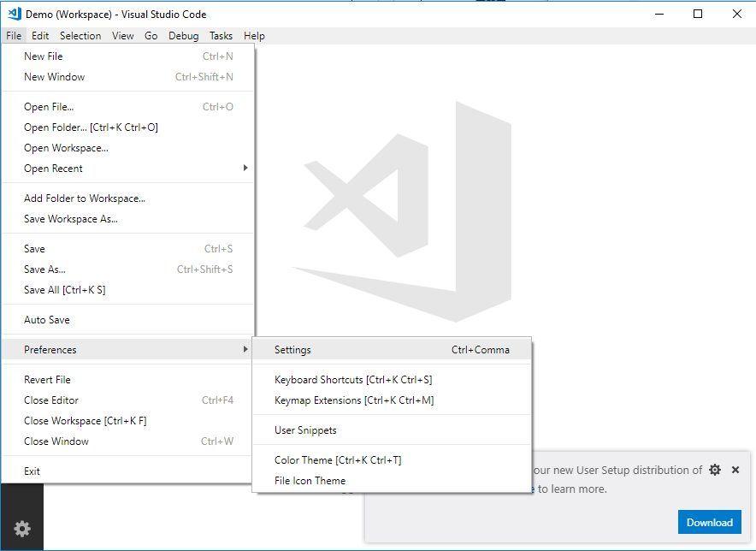Choose New Window menu entry

128,77
